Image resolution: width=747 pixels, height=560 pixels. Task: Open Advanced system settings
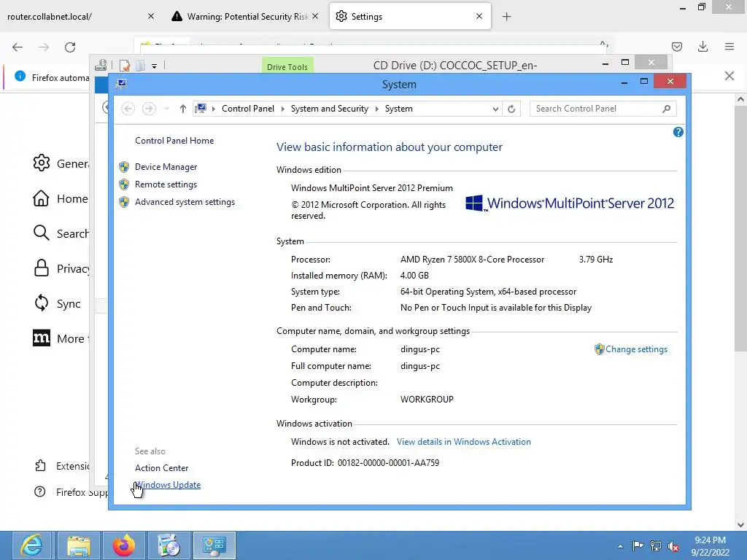tap(185, 202)
